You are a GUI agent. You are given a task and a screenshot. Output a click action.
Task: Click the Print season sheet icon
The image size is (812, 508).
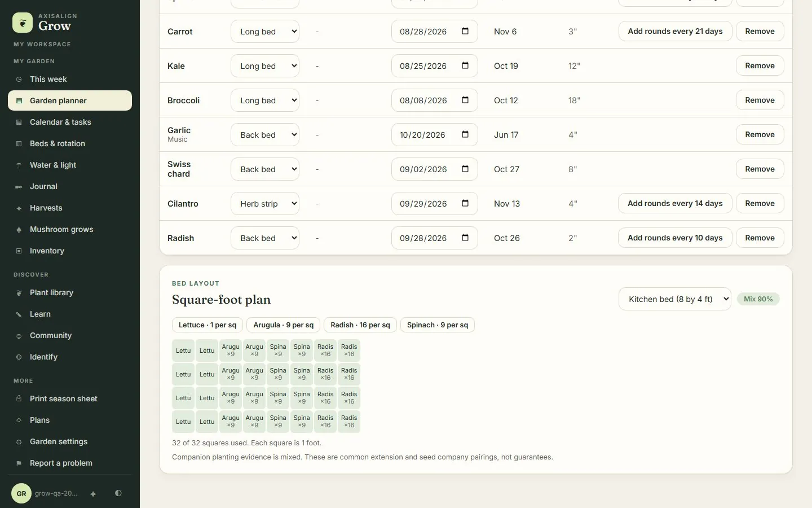tap(19, 399)
